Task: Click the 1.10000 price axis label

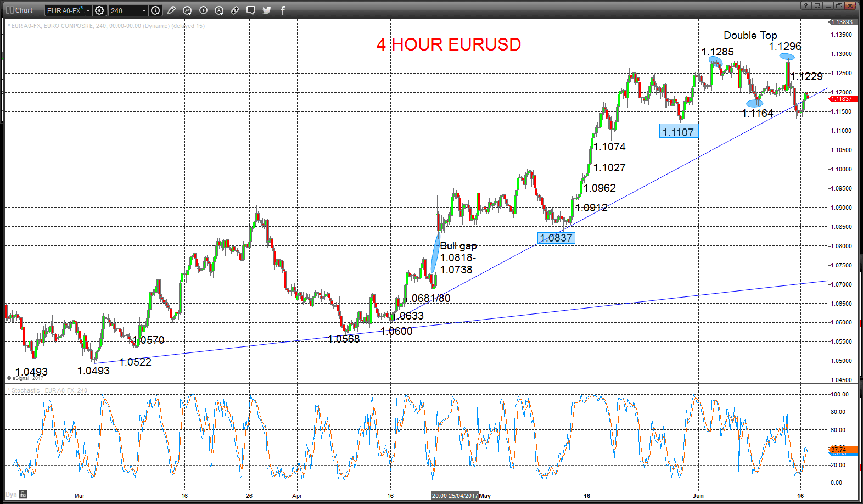Action: pos(841,169)
